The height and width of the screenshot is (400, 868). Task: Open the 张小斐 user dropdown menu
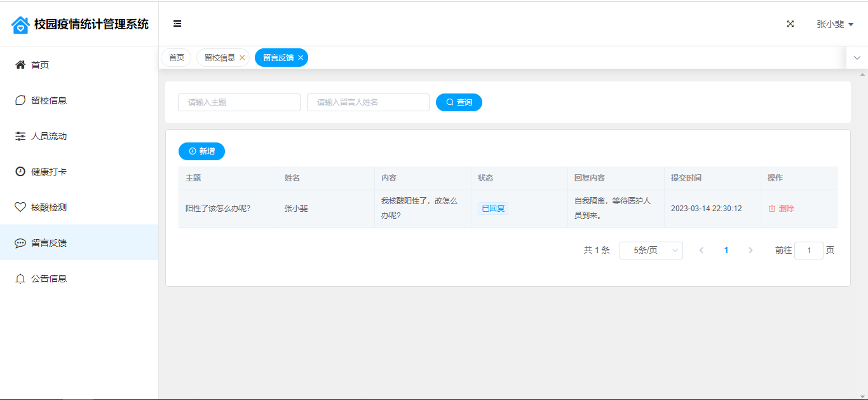coord(834,24)
